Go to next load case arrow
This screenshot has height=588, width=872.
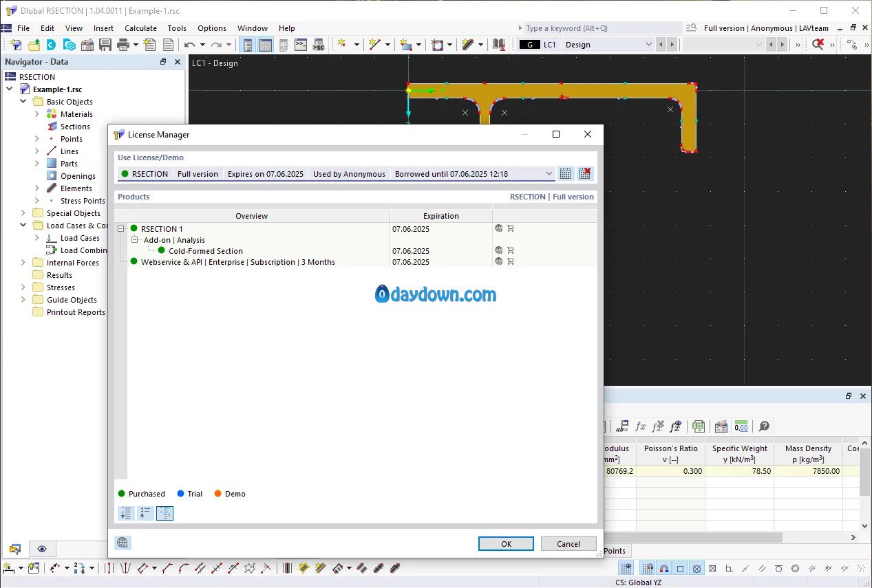point(672,45)
